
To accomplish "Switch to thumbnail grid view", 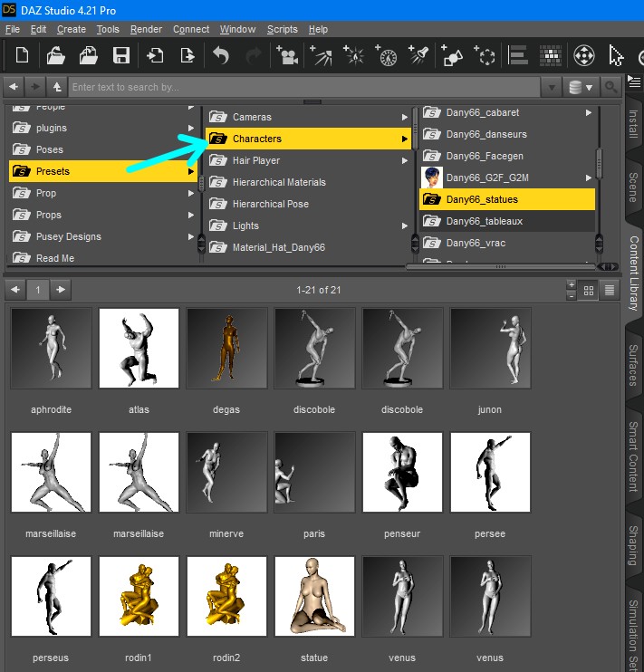I will tap(589, 291).
